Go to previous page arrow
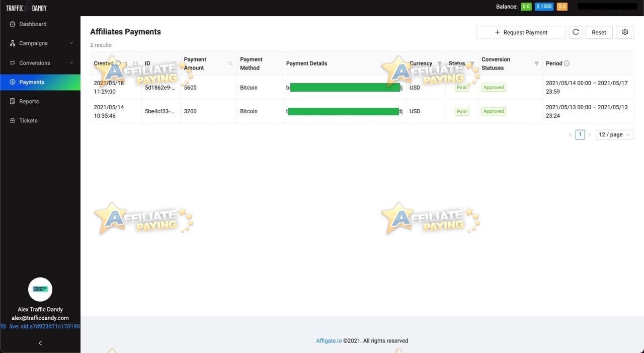 pyautogui.click(x=570, y=135)
